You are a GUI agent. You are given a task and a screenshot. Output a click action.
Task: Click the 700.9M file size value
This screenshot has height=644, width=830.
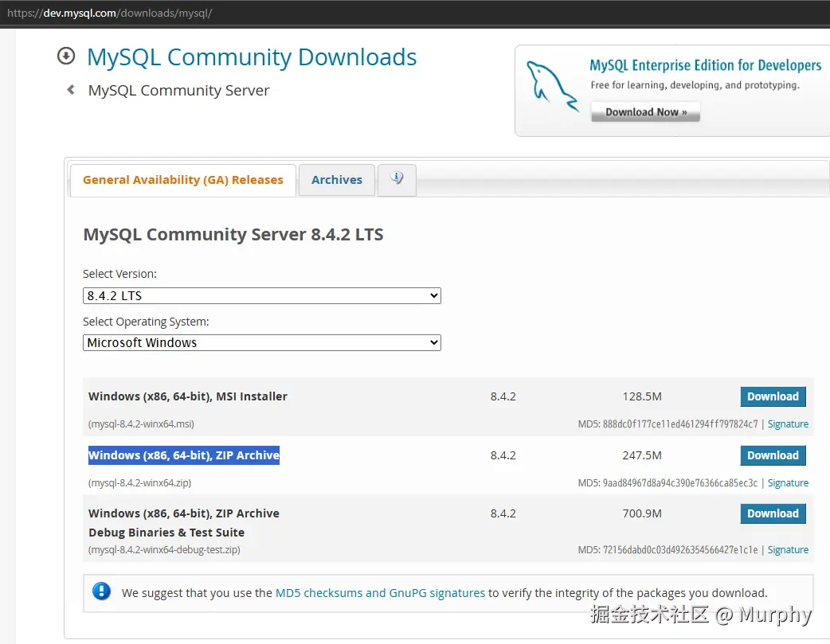pyautogui.click(x=642, y=513)
